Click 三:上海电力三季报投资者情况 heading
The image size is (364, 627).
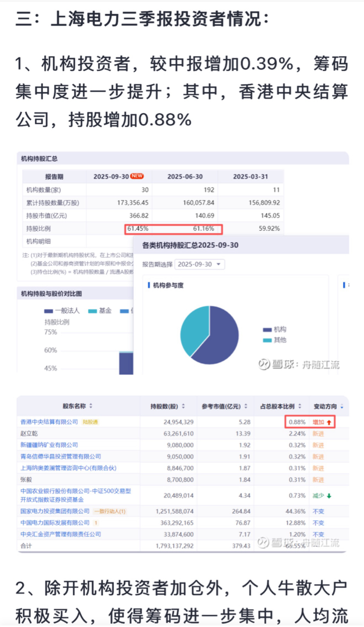tap(143, 19)
